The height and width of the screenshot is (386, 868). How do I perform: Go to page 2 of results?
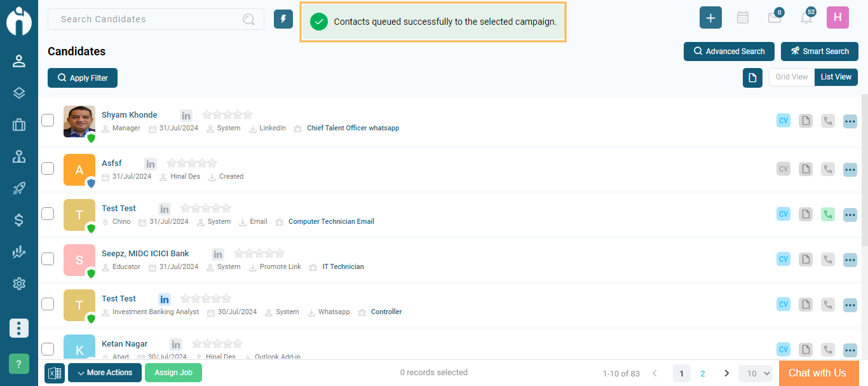click(703, 373)
